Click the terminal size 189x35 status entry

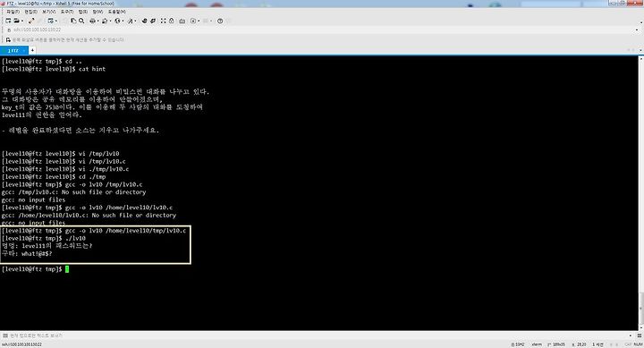pyautogui.click(x=556, y=344)
